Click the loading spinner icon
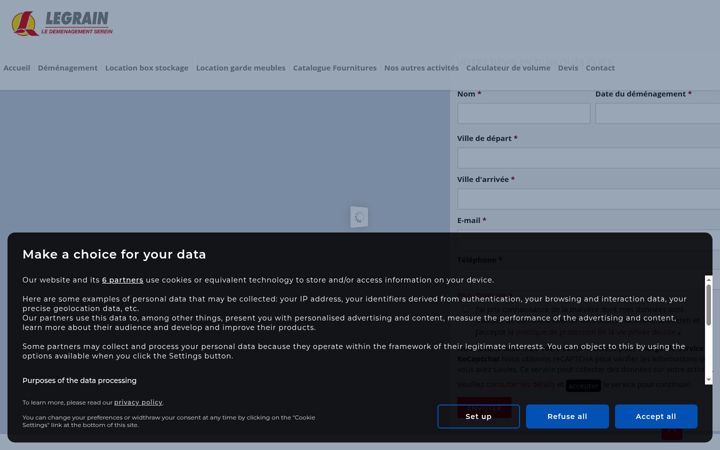This screenshot has width=720, height=450. [x=359, y=217]
